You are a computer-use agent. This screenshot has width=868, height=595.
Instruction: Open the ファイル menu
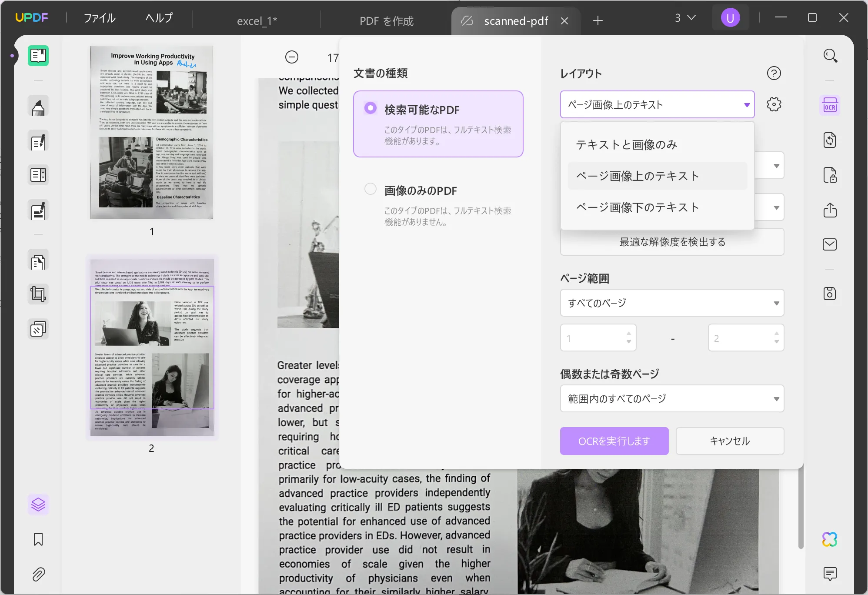coord(100,18)
